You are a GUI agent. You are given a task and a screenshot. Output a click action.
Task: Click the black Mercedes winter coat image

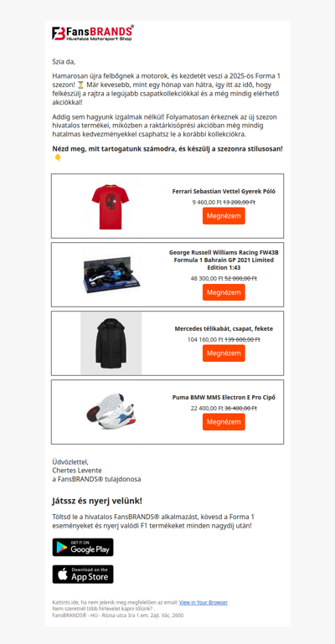[111, 343]
